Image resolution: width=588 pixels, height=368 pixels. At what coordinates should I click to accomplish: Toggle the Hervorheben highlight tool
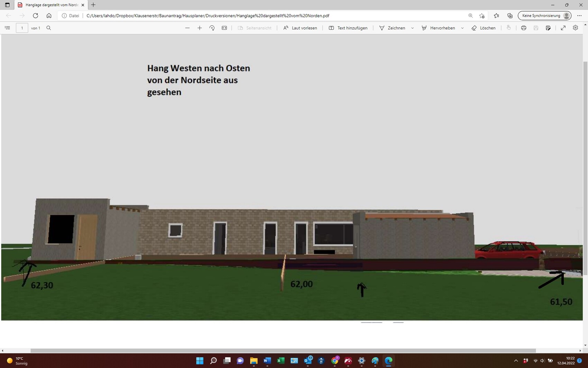click(x=438, y=28)
